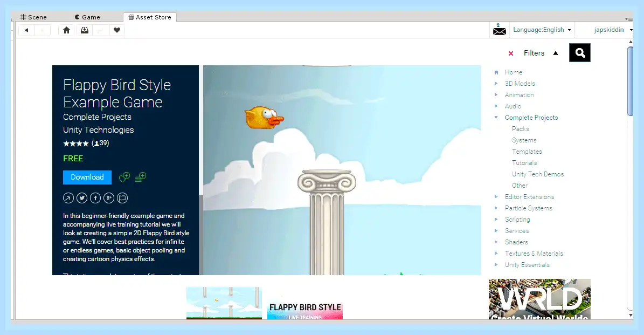
Task: Collapse the Complete Projects category arrow
Action: 496,118
